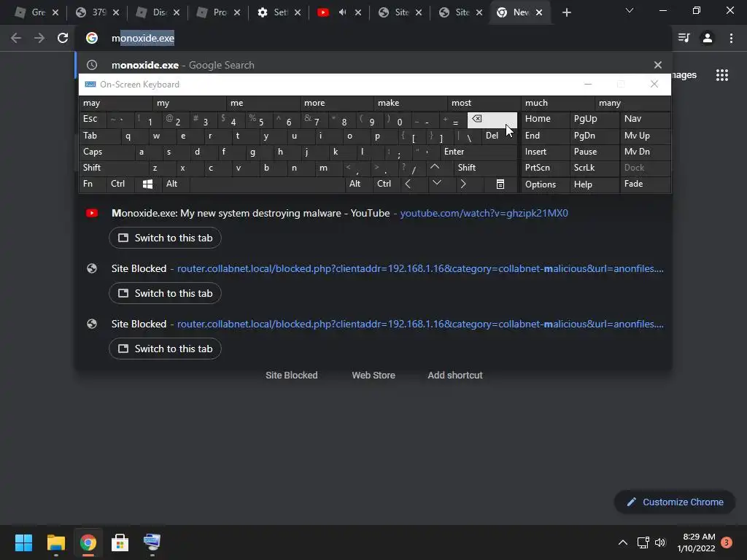
Task: Show hidden tray icons chevron
Action: click(x=623, y=542)
